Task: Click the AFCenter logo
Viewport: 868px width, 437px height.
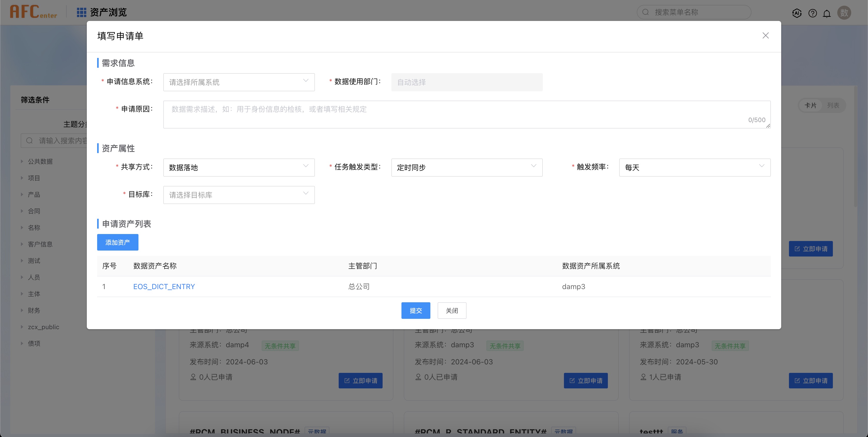Action: click(33, 12)
